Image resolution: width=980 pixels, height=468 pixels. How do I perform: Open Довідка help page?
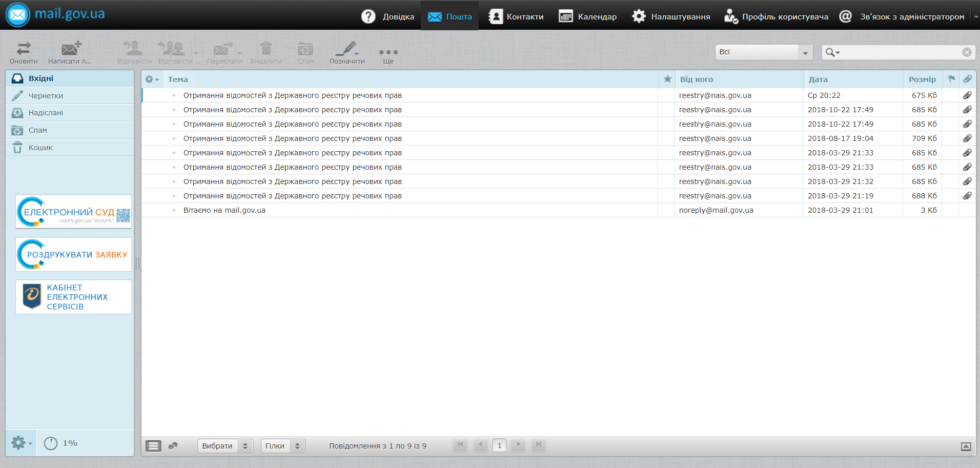click(388, 16)
